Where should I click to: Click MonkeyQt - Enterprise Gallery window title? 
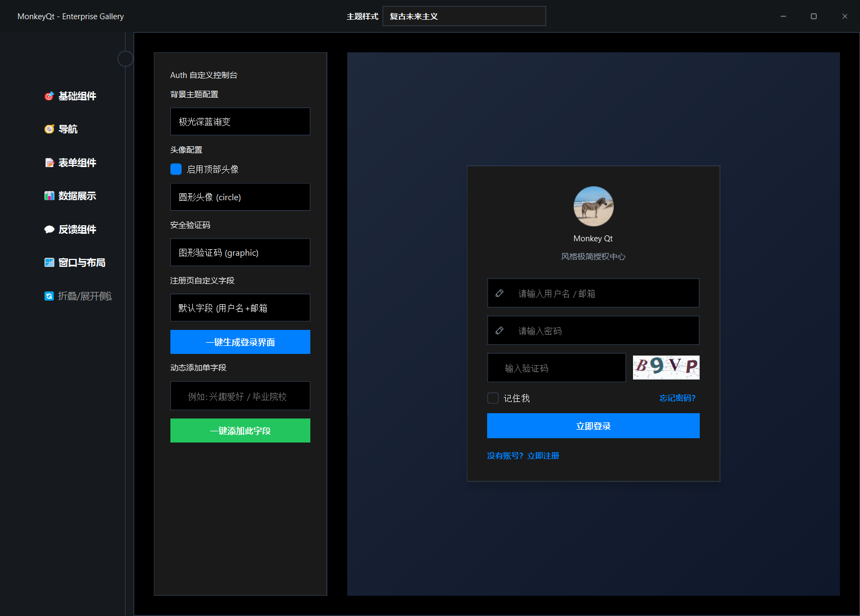tap(71, 17)
